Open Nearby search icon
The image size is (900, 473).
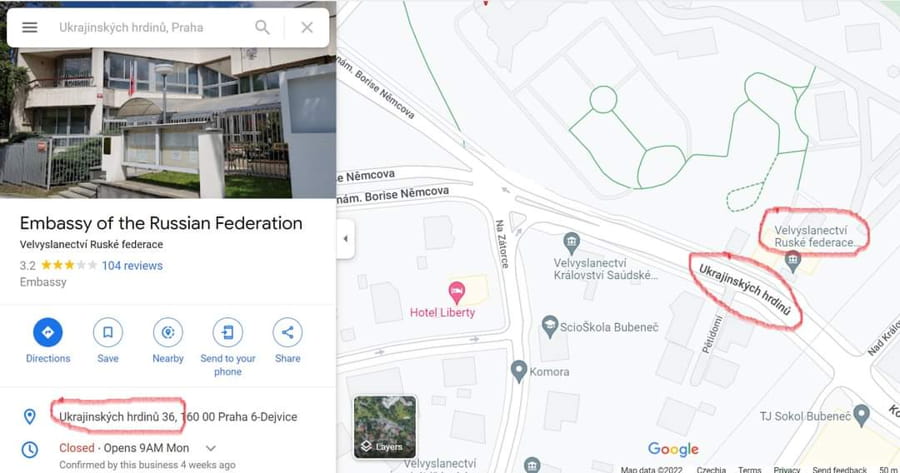tap(168, 332)
